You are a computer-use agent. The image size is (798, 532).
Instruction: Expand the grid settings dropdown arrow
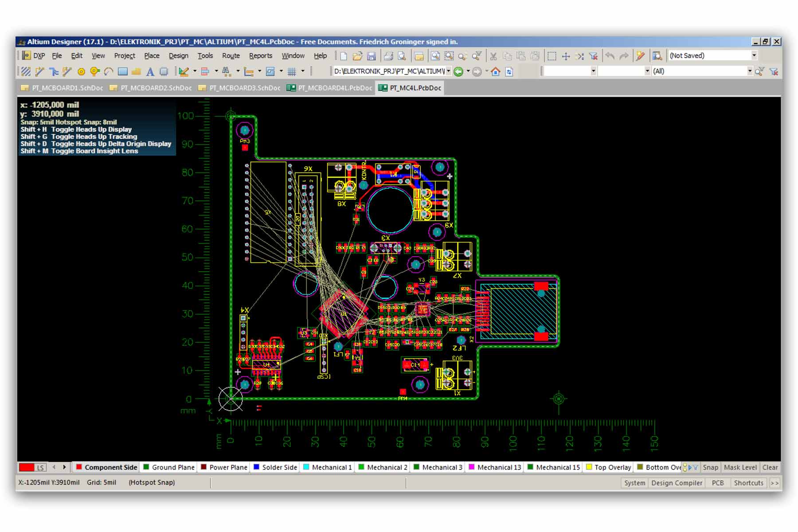pos(303,71)
